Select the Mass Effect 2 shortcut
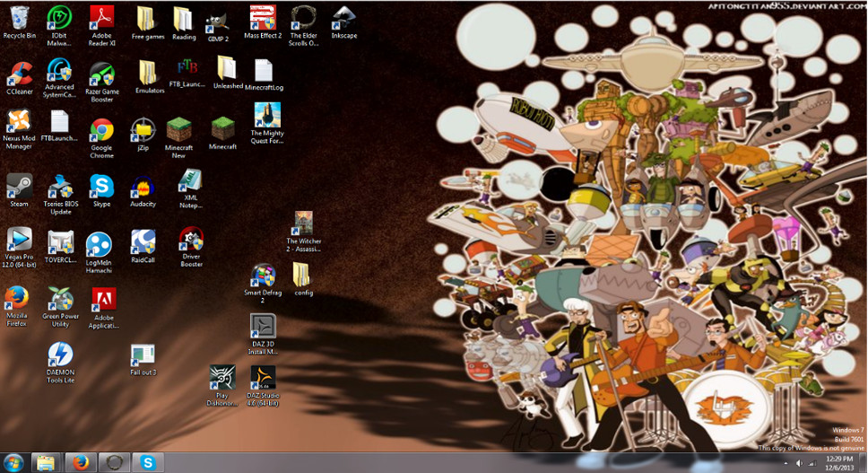 [263, 22]
